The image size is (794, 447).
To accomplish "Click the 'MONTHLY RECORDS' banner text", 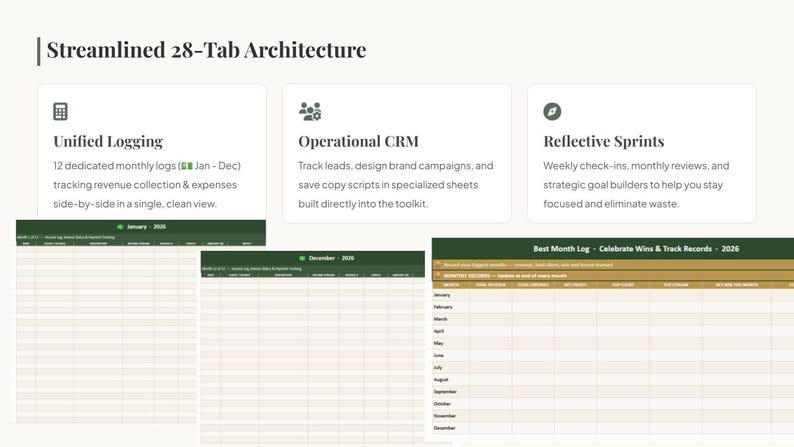I will pyautogui.click(x=505, y=276).
